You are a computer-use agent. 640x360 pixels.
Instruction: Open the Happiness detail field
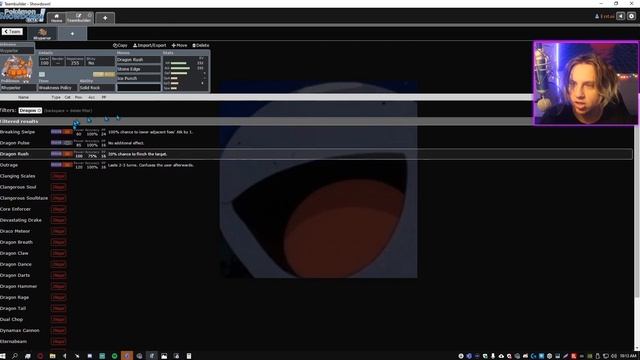(x=75, y=62)
